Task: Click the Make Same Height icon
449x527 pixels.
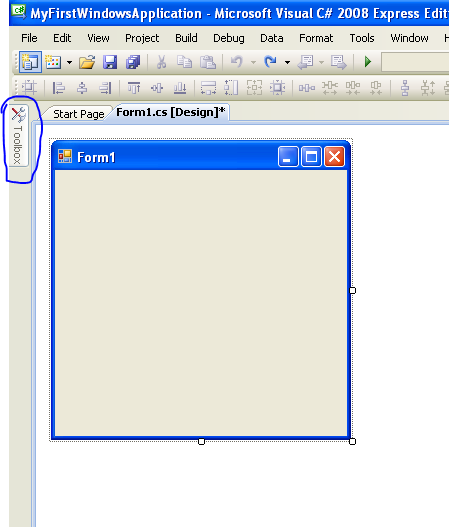Action: tap(231, 88)
